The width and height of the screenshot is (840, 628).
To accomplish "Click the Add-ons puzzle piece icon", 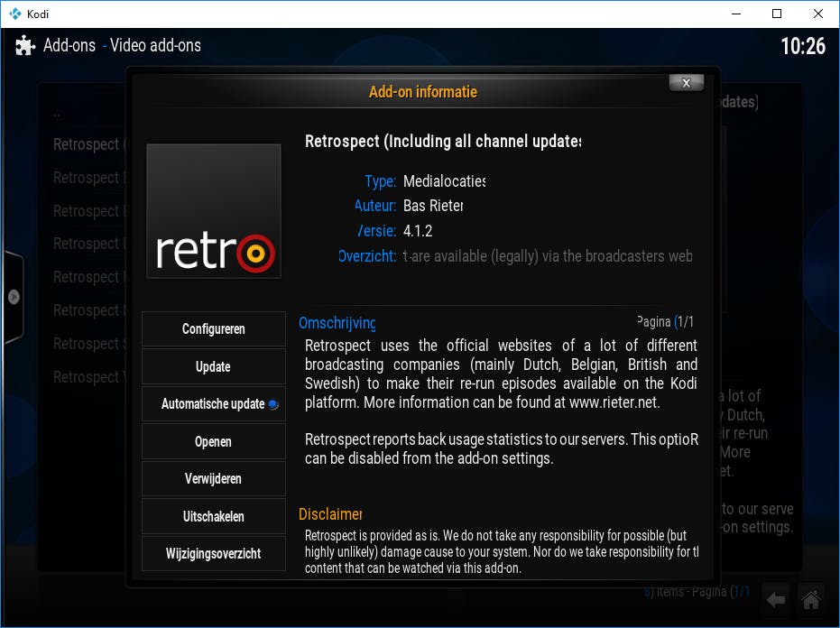I will coord(24,45).
